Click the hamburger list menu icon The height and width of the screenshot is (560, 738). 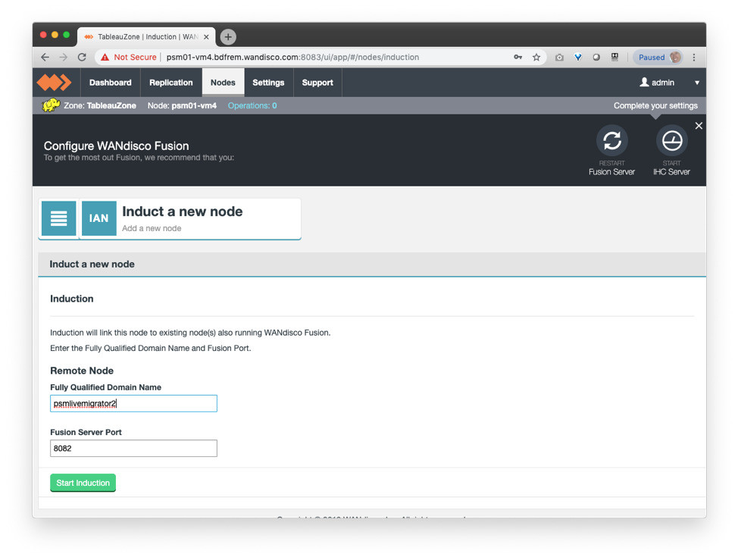(58, 218)
